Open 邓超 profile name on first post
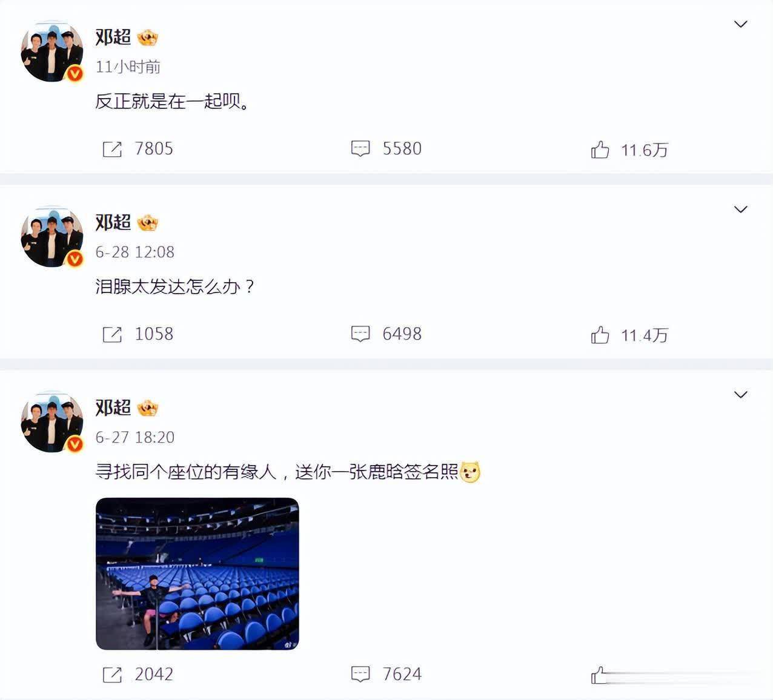The image size is (773, 700). coord(113,37)
